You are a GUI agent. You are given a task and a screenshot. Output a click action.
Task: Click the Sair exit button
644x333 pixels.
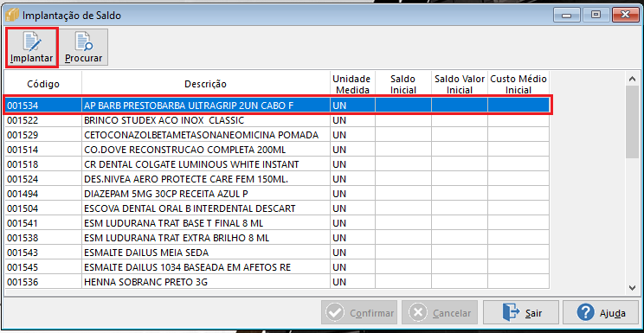coord(521,313)
